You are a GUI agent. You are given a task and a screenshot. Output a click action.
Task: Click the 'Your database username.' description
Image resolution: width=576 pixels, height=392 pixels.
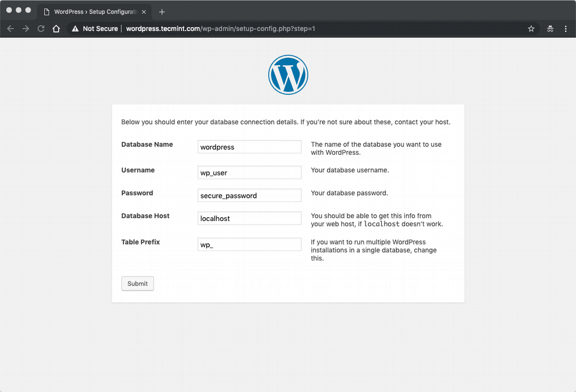350,170
